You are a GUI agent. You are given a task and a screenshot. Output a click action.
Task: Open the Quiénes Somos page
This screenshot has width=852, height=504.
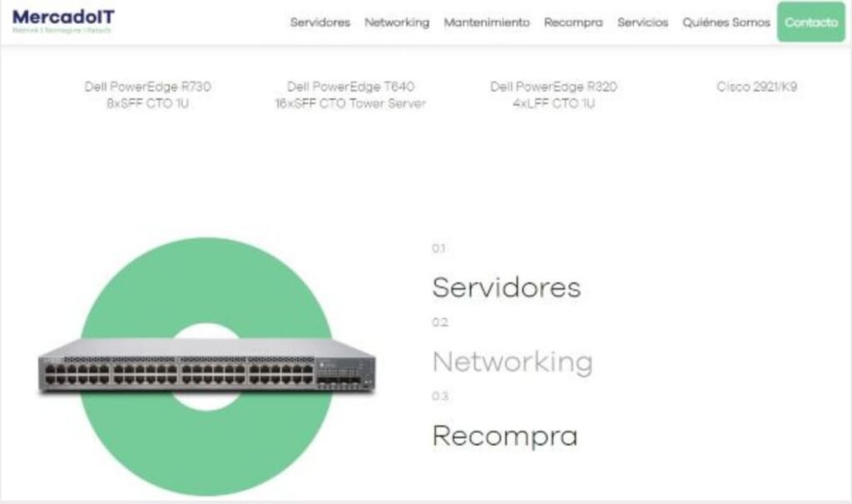pyautogui.click(x=726, y=22)
